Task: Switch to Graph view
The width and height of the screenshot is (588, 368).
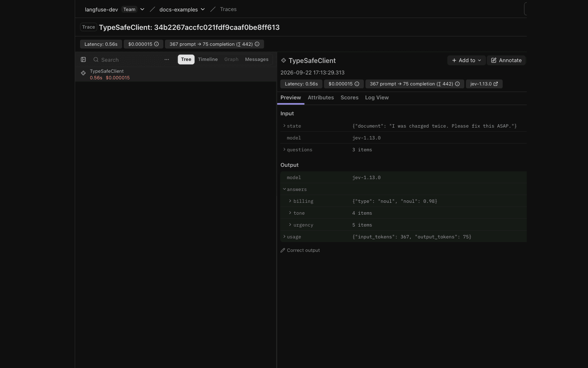Action: pyautogui.click(x=231, y=60)
